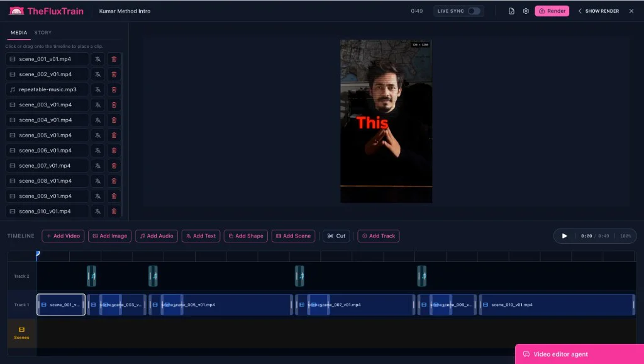This screenshot has width=644, height=364.
Task: Delete scene_001_v01.mp4 with its trash icon
Action: click(114, 59)
